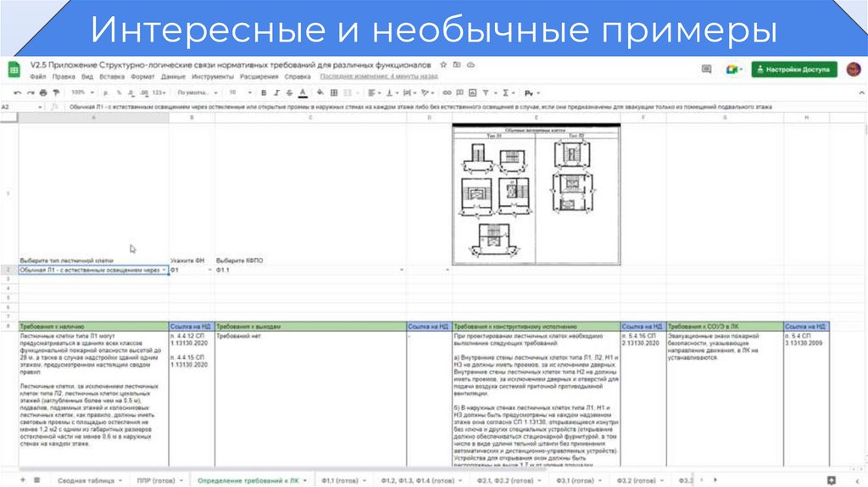Open the Инструменты menu
868x487 pixels.
click(213, 77)
